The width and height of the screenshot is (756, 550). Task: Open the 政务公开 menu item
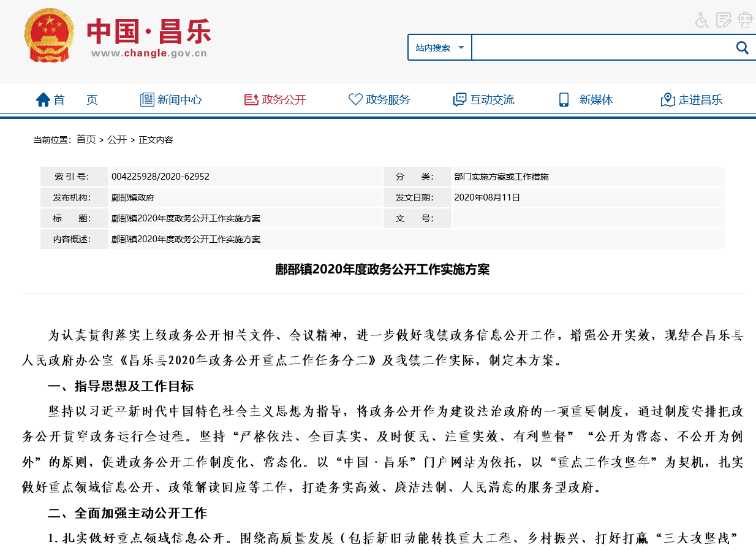click(x=284, y=100)
